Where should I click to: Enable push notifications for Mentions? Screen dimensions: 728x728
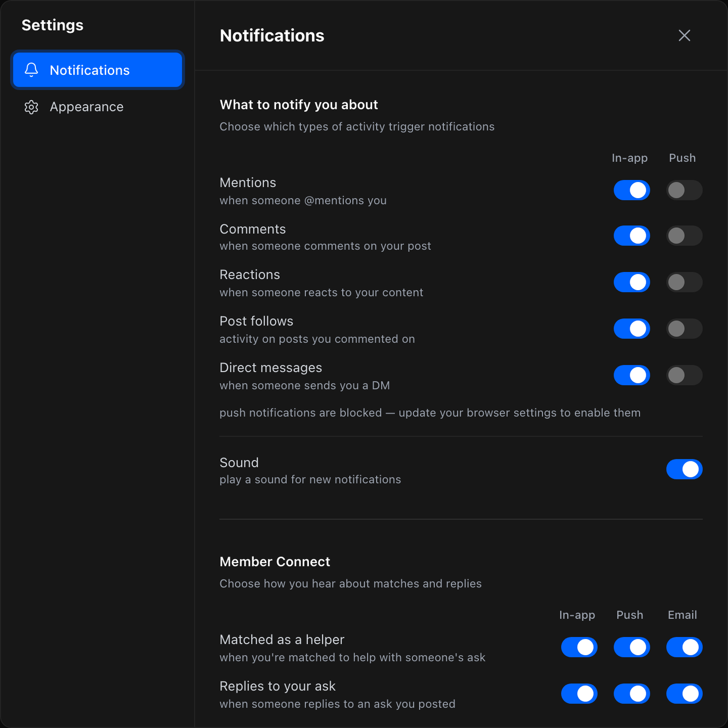coord(684,190)
